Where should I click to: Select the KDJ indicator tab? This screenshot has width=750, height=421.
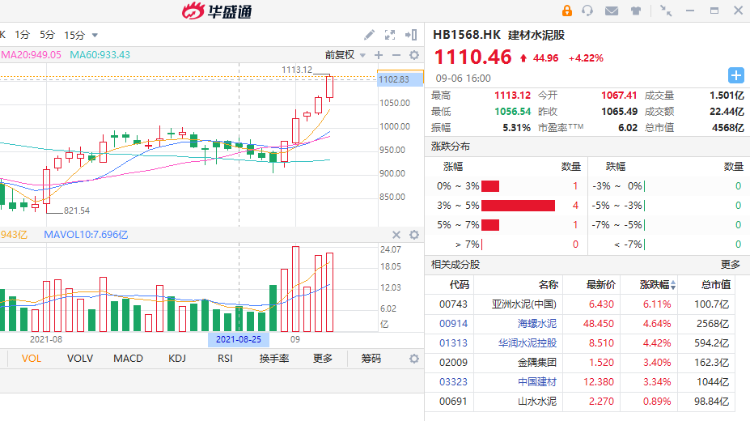coord(177,358)
